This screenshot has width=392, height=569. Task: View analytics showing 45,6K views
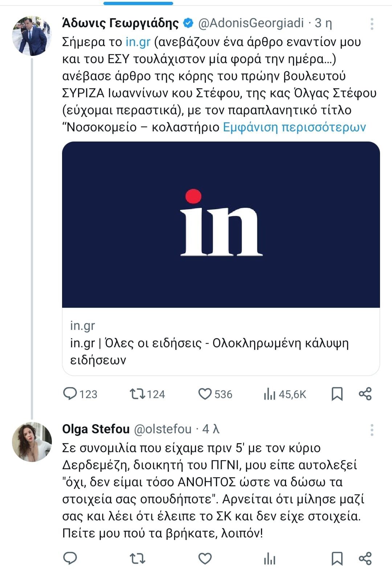point(270,394)
